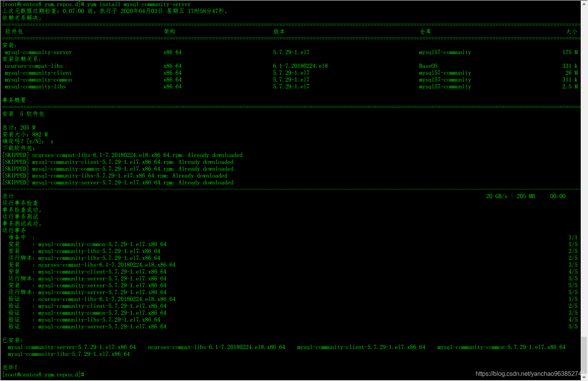Click version 5.7.29-1.el7 in the mysql-community-server row

[291, 52]
